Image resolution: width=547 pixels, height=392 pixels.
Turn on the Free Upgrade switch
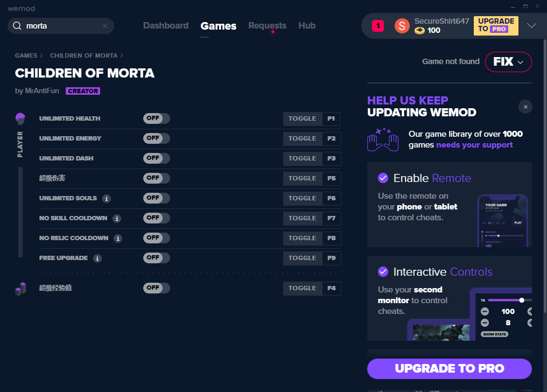(156, 258)
